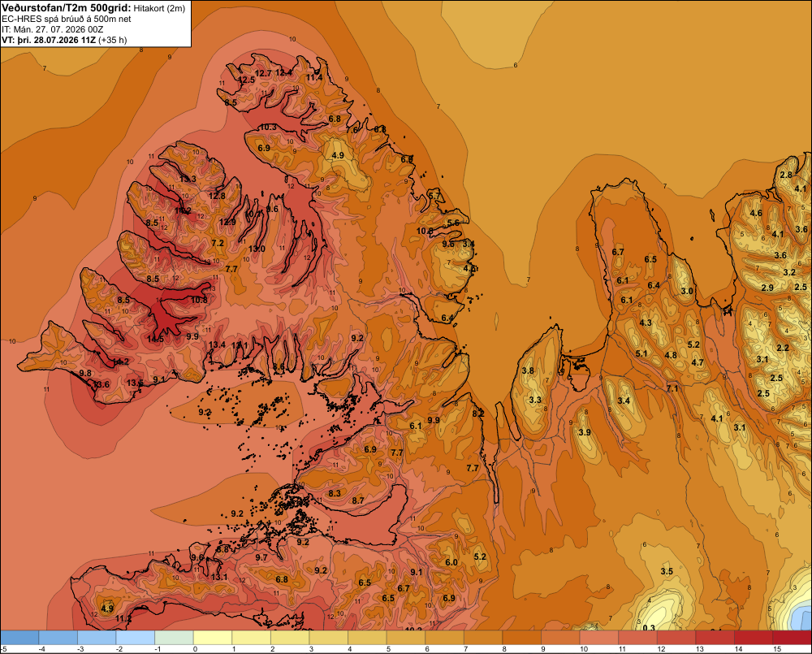812x654 pixels.
Task: Click the 'IT: Mán. 27. 07. 2026 00Z' line
Action: point(52,29)
